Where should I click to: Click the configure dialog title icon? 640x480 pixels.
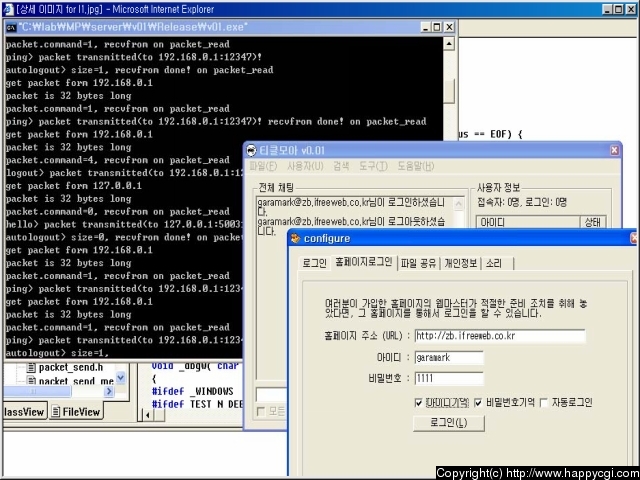(x=296, y=238)
